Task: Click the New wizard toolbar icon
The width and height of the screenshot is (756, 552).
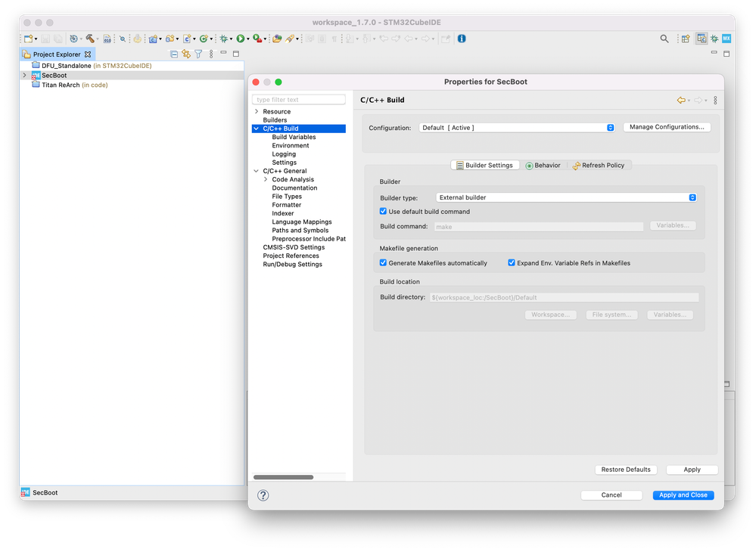Action: click(29, 39)
